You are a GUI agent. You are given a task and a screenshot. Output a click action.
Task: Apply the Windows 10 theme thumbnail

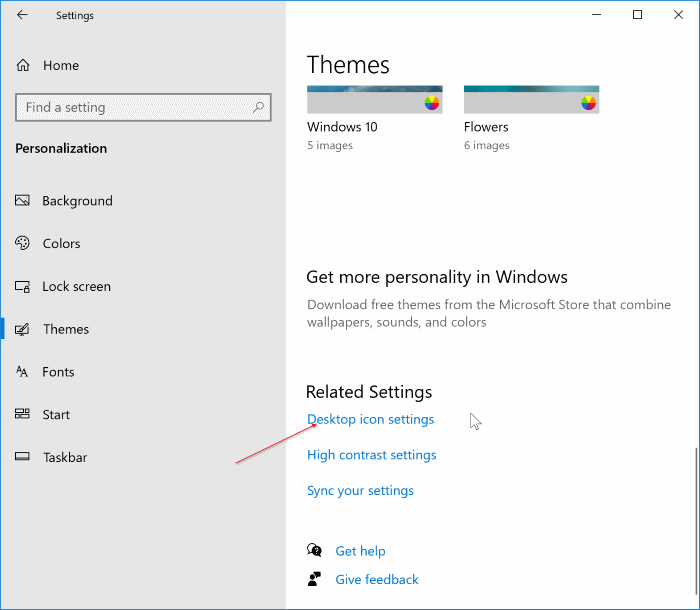pos(375,100)
